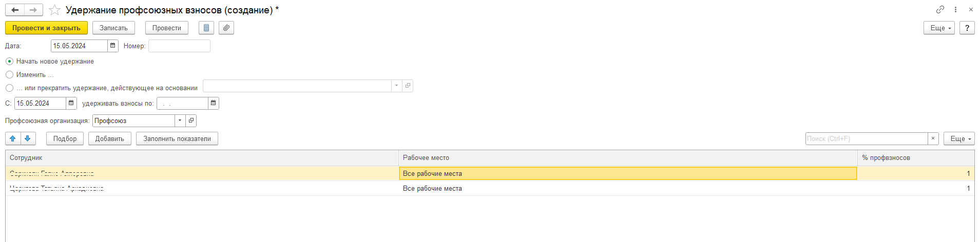Click into the Поиск search field
Viewport: 980px width, 242px height.
[867, 138]
